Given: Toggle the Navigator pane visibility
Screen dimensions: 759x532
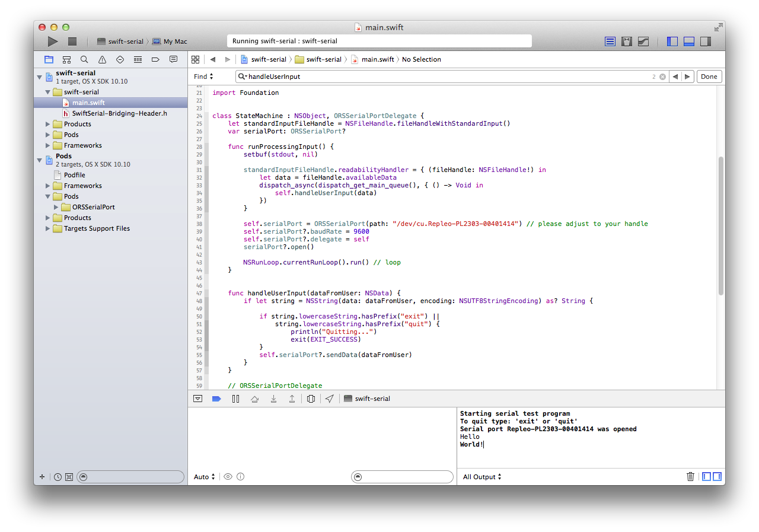Looking at the screenshot, I should tap(672, 42).
